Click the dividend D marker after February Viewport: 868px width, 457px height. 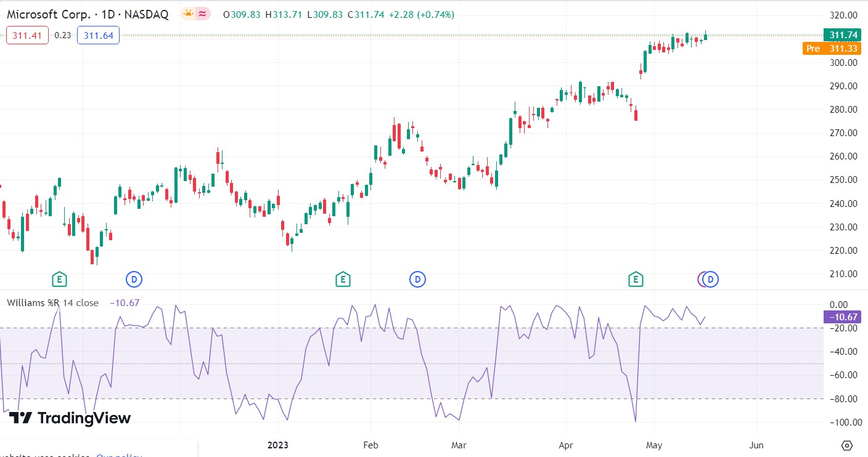(x=417, y=280)
